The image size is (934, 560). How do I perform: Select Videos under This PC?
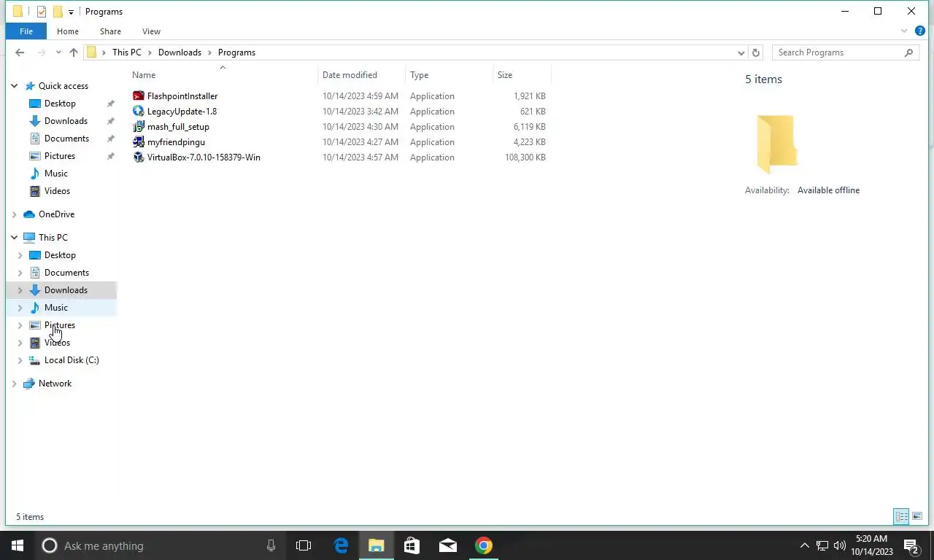[57, 343]
